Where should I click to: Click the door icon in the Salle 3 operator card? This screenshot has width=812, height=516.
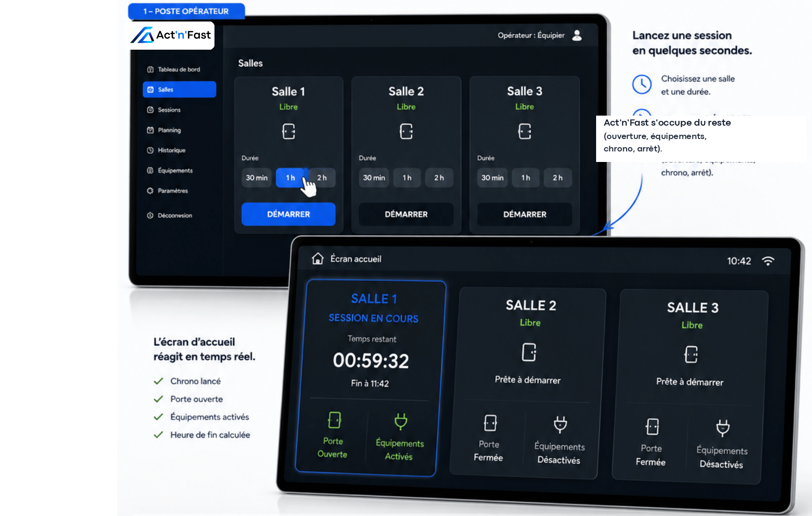click(524, 131)
